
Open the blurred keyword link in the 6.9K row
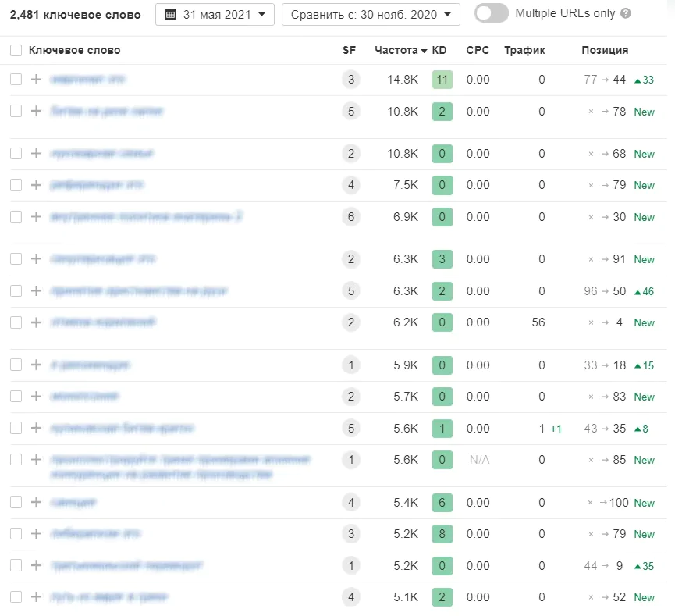(x=146, y=217)
